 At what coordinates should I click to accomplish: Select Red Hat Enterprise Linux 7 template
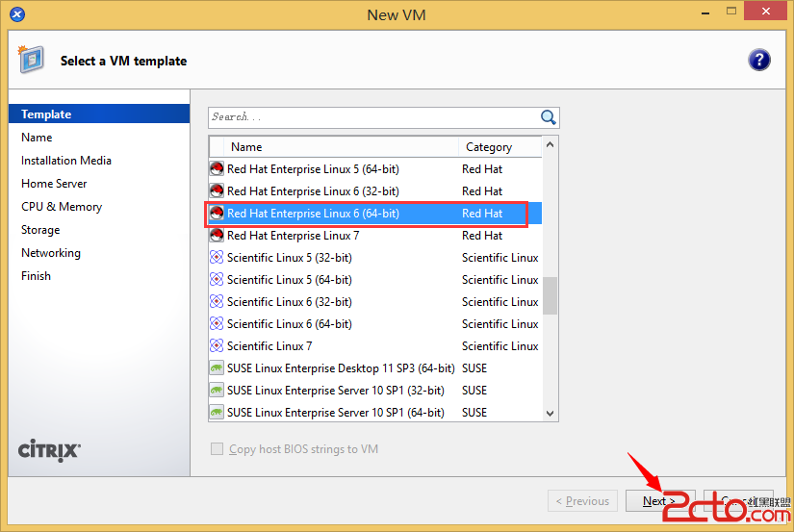click(x=375, y=236)
